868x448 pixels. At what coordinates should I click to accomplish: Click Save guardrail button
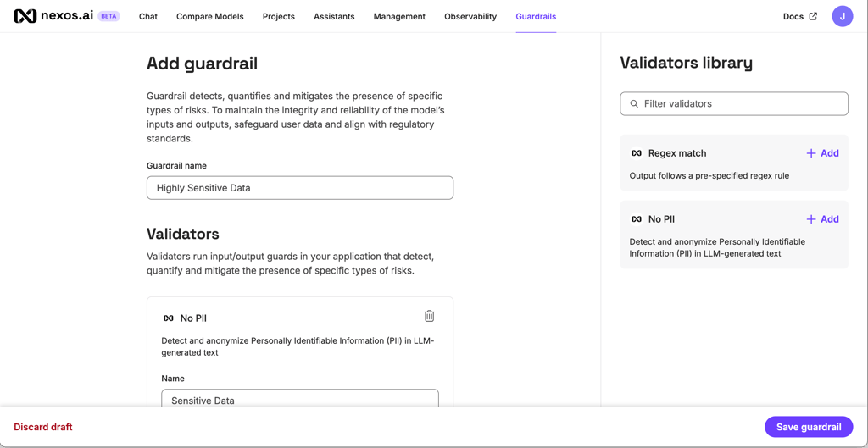[x=809, y=427]
